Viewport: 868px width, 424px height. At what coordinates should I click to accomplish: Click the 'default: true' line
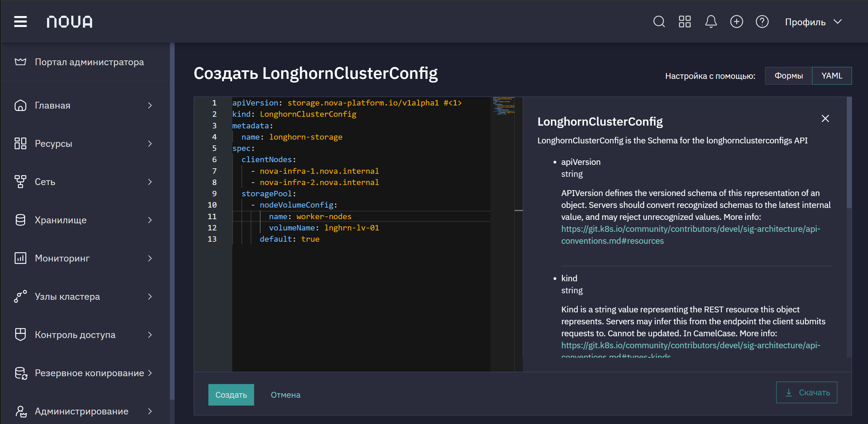pos(290,239)
